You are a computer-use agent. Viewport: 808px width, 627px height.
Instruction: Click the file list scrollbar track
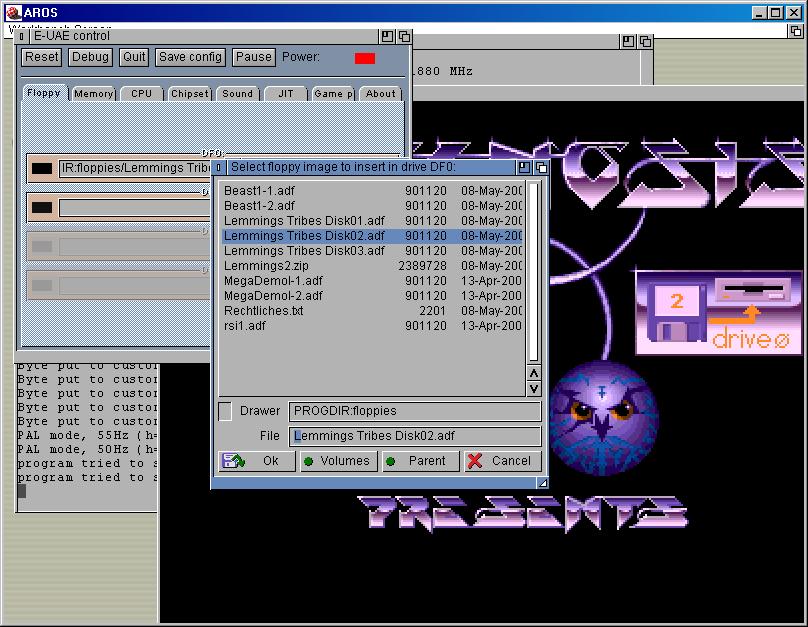coord(534,272)
